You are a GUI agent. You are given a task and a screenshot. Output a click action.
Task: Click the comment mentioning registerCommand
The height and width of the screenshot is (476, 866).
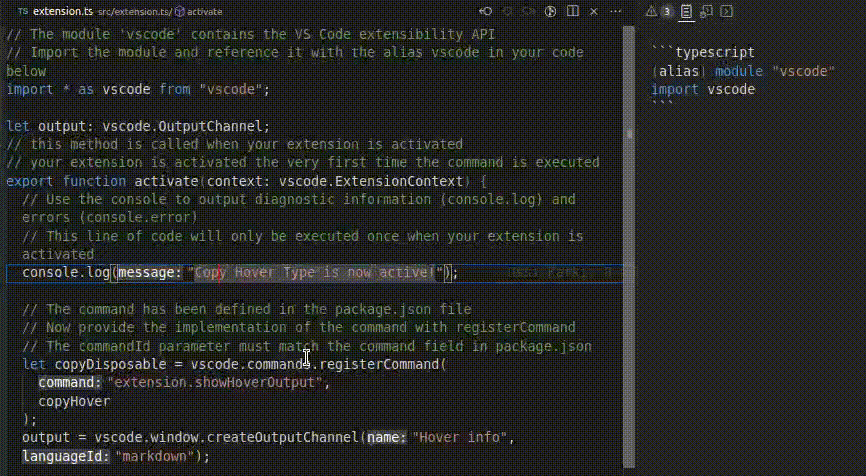click(299, 327)
